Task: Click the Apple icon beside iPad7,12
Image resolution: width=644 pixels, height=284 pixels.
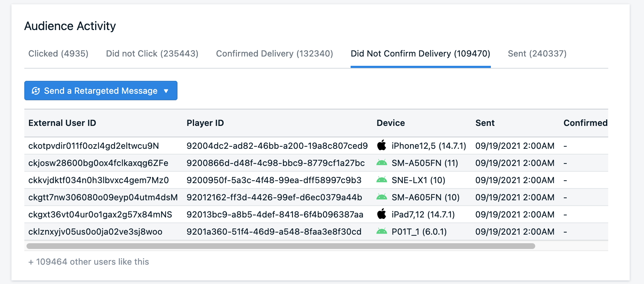Action: 382,214
